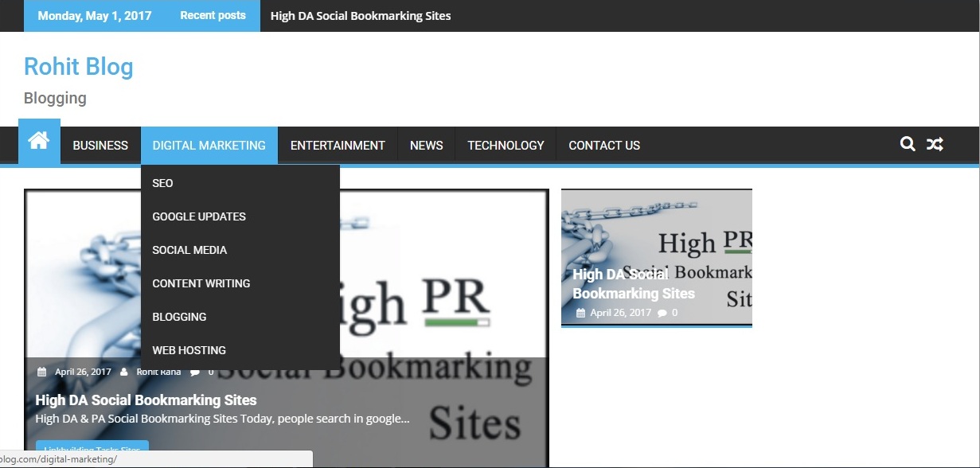Image resolution: width=980 pixels, height=468 pixels.
Task: Select the Technology menu item
Action: coord(506,145)
